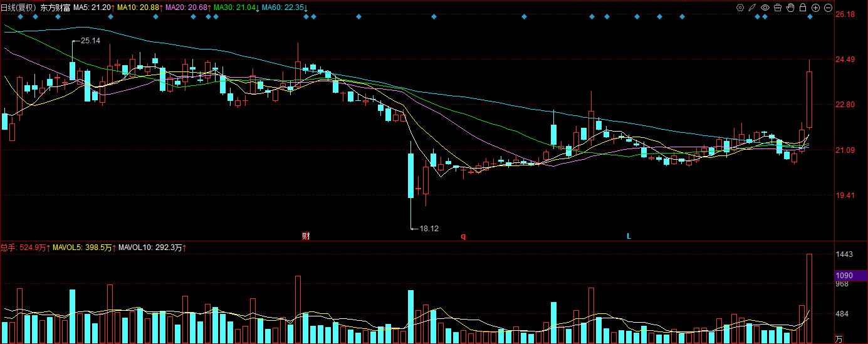Image resolution: width=868 pixels, height=344 pixels.
Task: Click the 19.41 price axis label
Action: point(845,195)
